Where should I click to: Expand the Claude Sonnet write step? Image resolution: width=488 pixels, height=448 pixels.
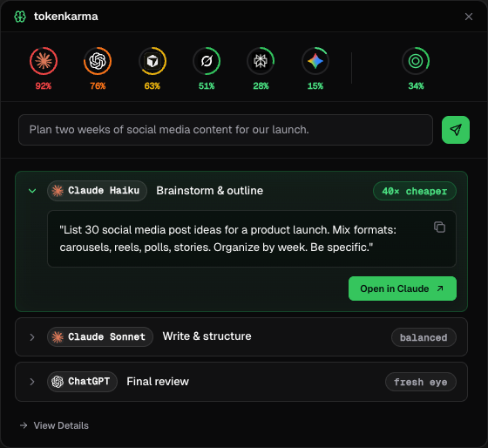pos(32,337)
